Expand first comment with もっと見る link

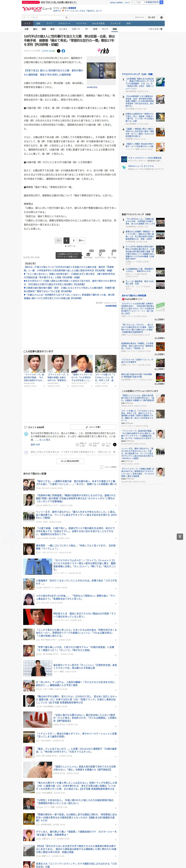[45, 440]
